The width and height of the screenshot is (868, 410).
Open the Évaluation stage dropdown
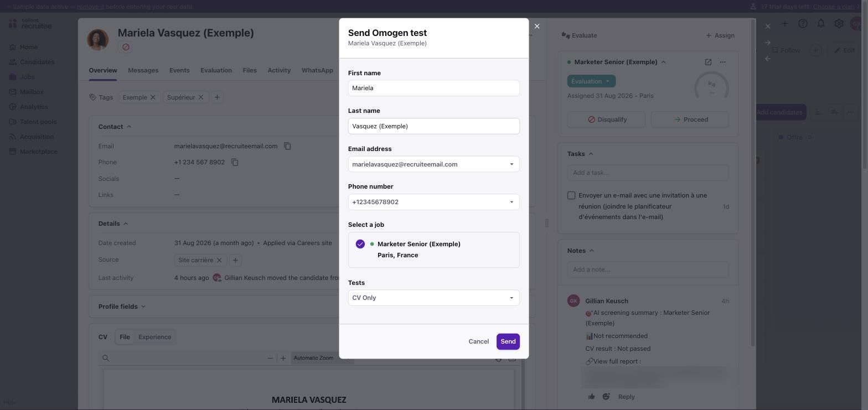(x=591, y=81)
